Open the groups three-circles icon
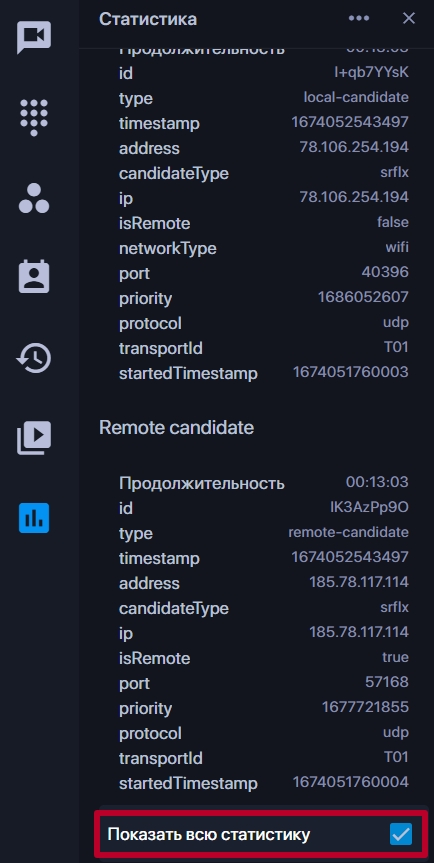 pos(34,198)
